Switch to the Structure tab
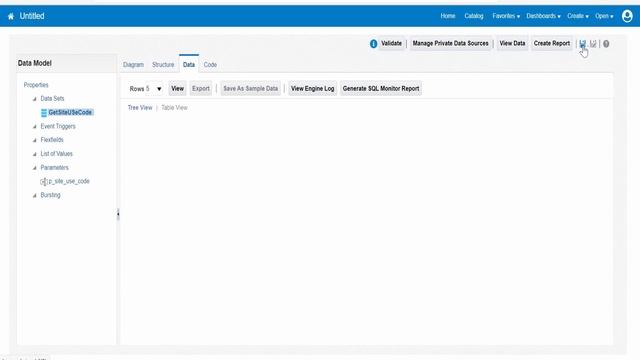 [x=163, y=64]
